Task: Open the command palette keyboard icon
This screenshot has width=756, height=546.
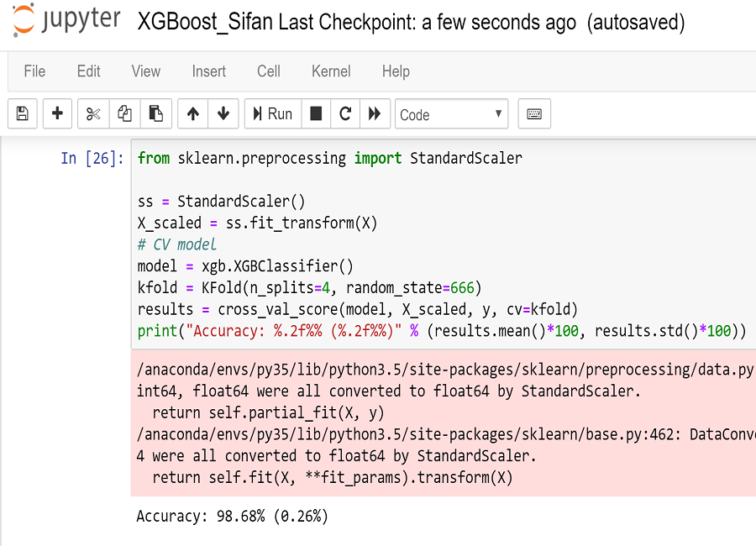Action: pos(534,114)
